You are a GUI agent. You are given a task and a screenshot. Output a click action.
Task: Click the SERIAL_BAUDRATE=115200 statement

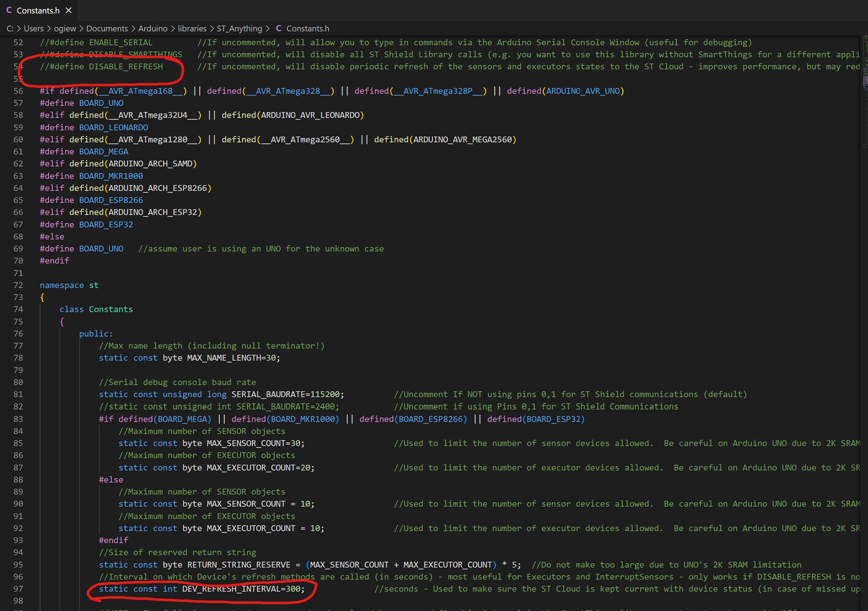(x=287, y=394)
